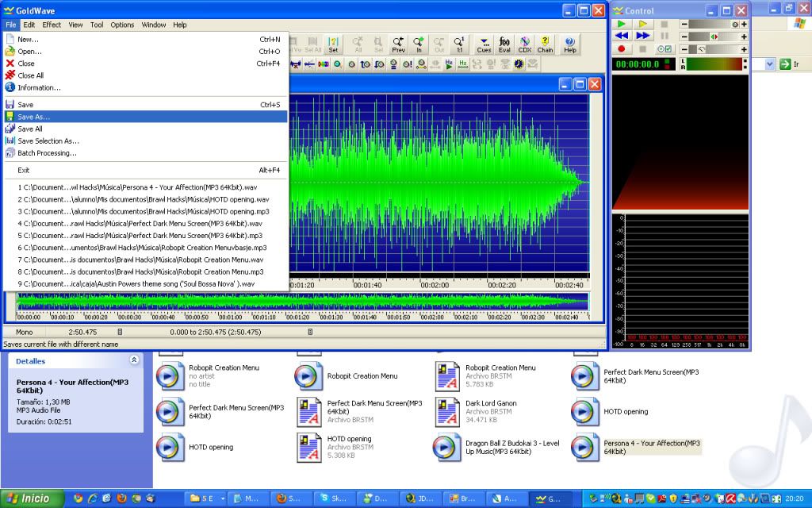Click the Cues toolbar icon
Image resolution: width=812 pixels, height=508 pixels.
(x=484, y=44)
